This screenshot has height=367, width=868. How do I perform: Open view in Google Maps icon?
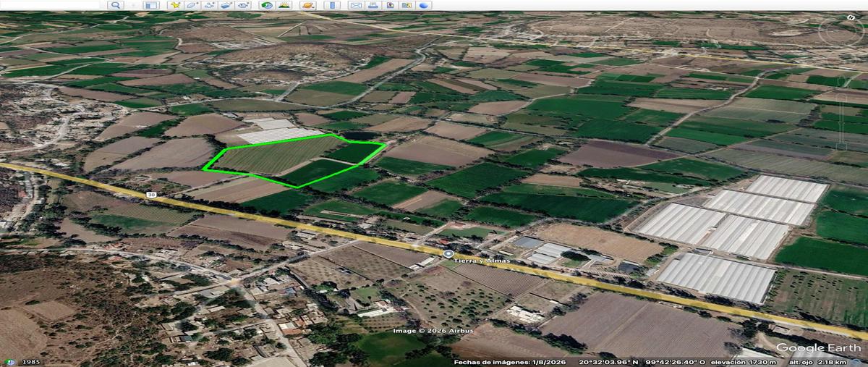coord(407,4)
